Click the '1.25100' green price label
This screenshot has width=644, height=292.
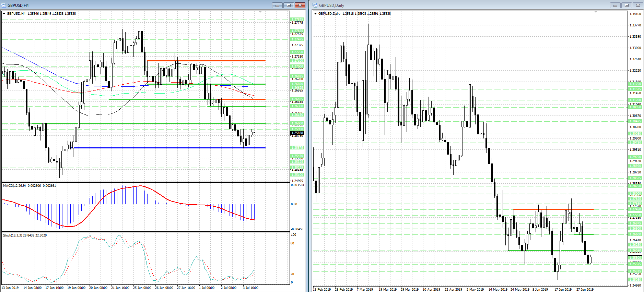[297, 175]
